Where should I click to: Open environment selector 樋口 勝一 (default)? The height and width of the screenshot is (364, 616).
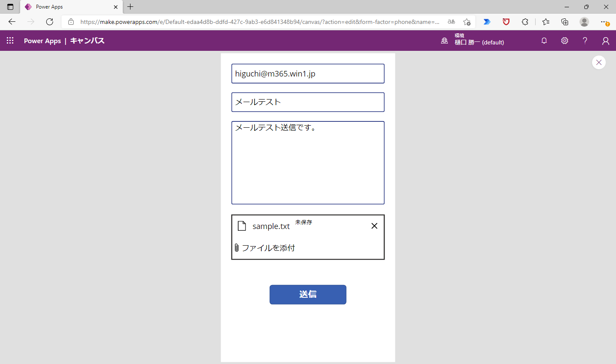coord(479,42)
